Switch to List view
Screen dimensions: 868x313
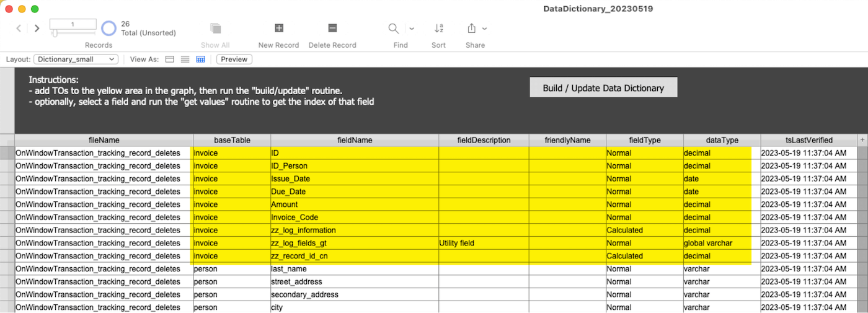point(185,60)
